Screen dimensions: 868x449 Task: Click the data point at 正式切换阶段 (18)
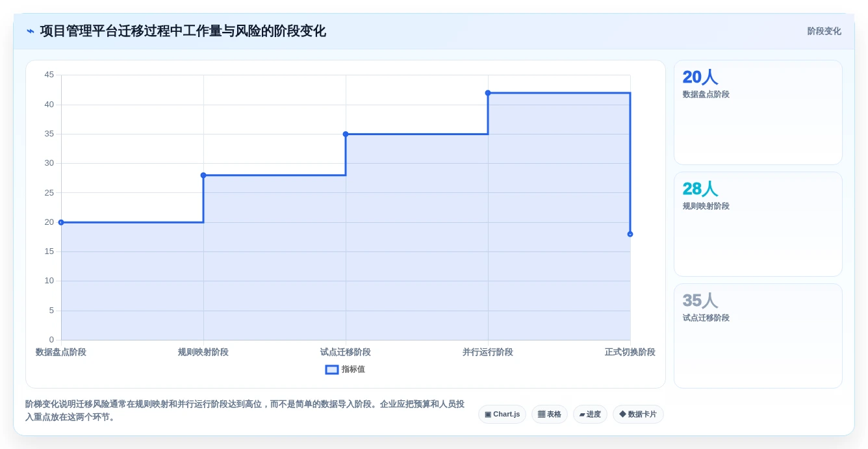[630, 234]
